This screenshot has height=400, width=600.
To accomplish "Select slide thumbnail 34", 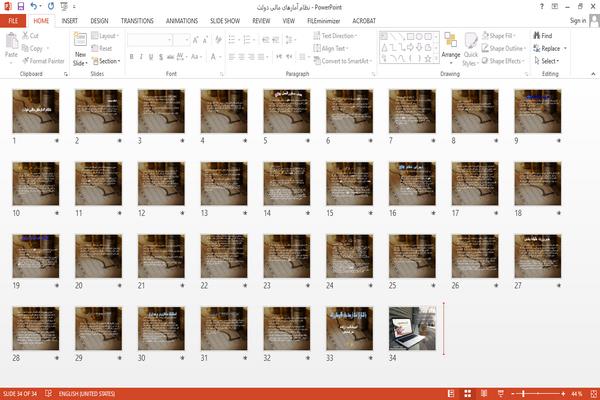I will [x=412, y=328].
